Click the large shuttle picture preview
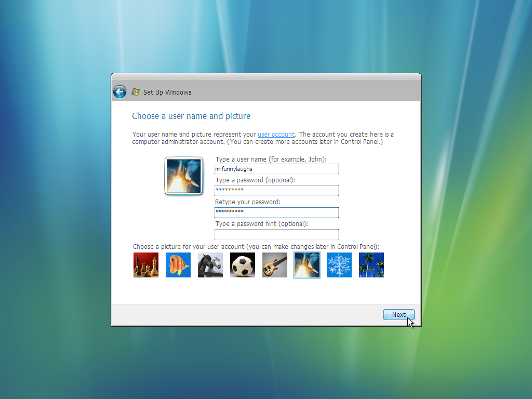 tap(183, 176)
